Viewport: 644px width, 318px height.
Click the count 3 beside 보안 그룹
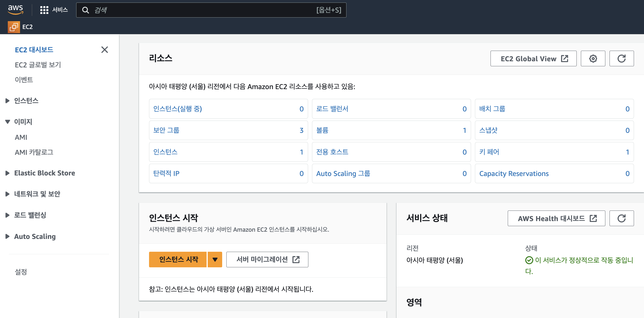301,130
